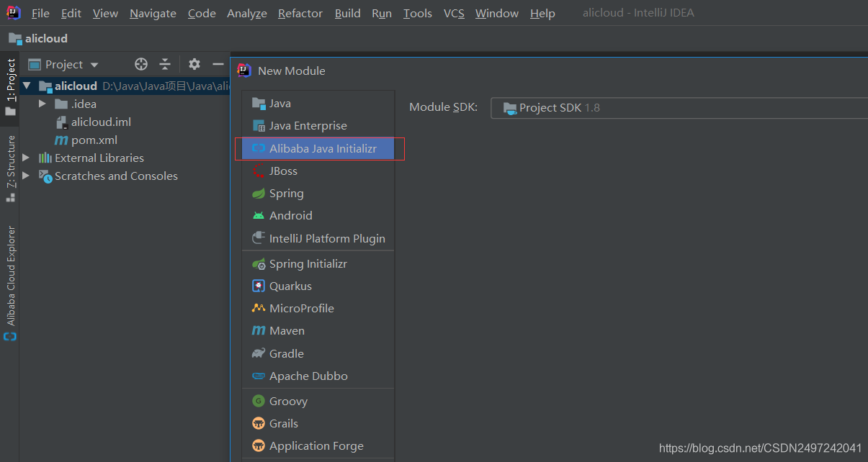Select Spring module type
868x462 pixels.
click(318, 193)
